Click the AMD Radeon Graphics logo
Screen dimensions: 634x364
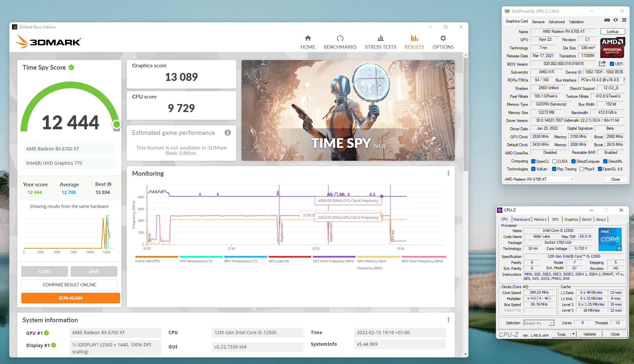click(x=612, y=47)
